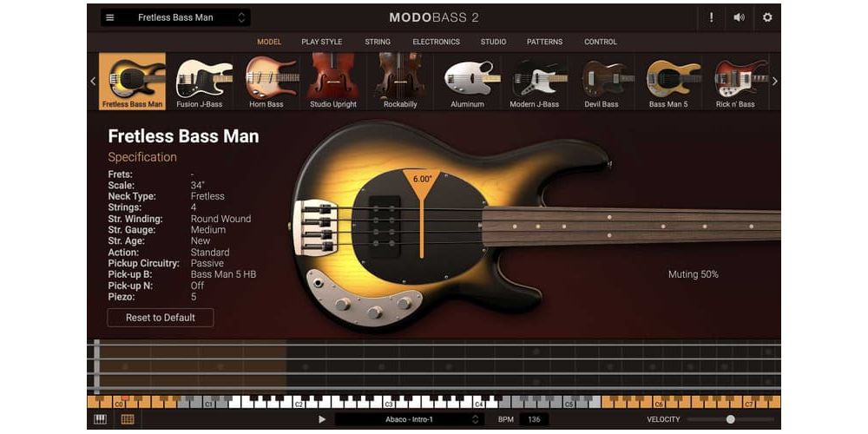
Task: Click the C2 key on the keyboard
Action: coord(299,404)
